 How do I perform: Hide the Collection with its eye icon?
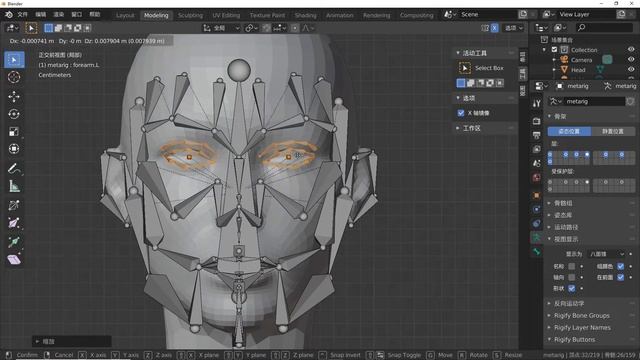pos(631,49)
